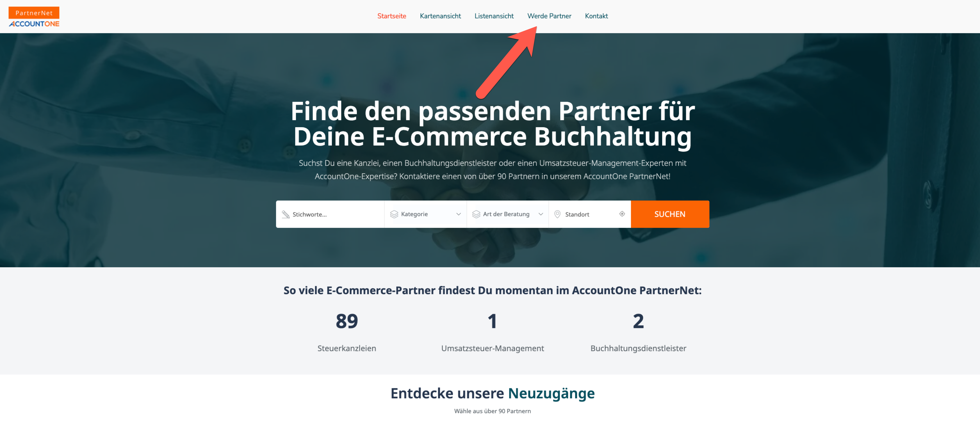Click the orange SUCHEN button
Screen dimensions: 980x428
point(670,214)
